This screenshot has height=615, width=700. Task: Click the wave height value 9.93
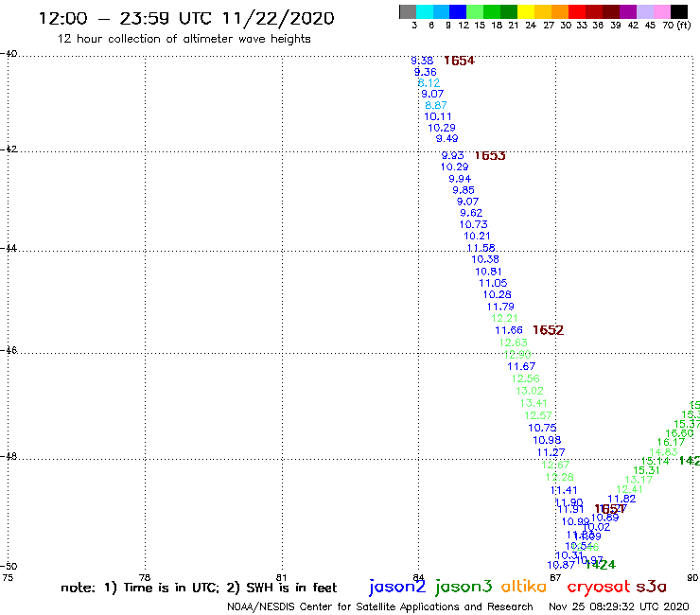point(453,156)
